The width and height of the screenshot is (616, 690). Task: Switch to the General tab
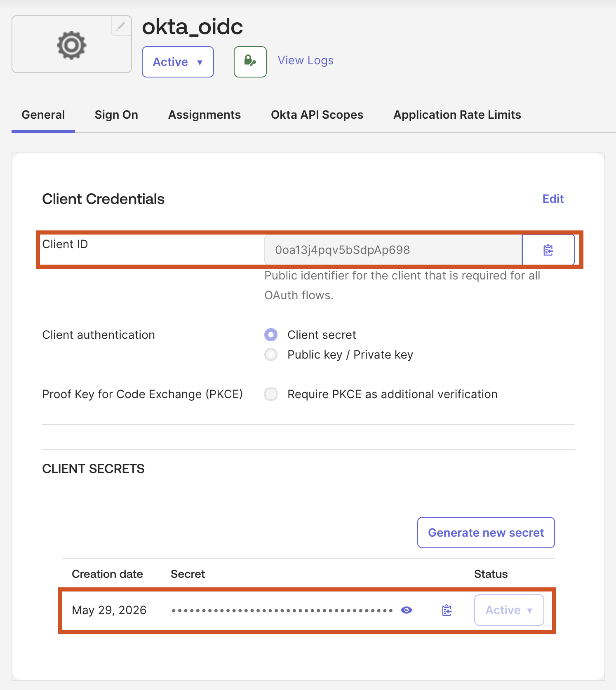(43, 115)
